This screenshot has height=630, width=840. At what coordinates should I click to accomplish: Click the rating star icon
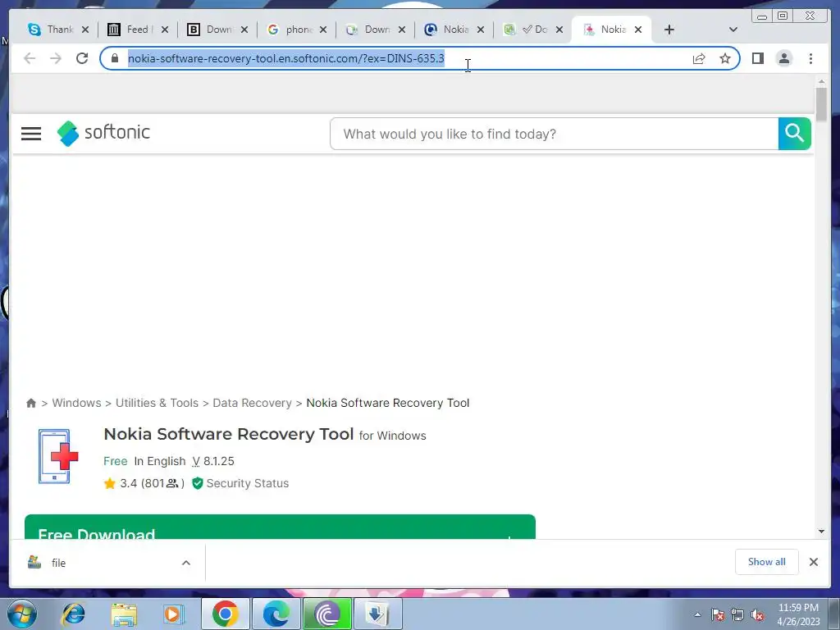pos(110,484)
